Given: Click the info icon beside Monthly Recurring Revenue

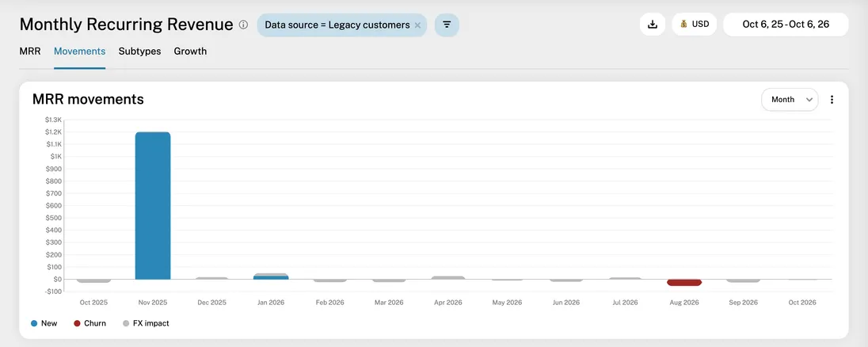Looking at the screenshot, I should [x=244, y=25].
